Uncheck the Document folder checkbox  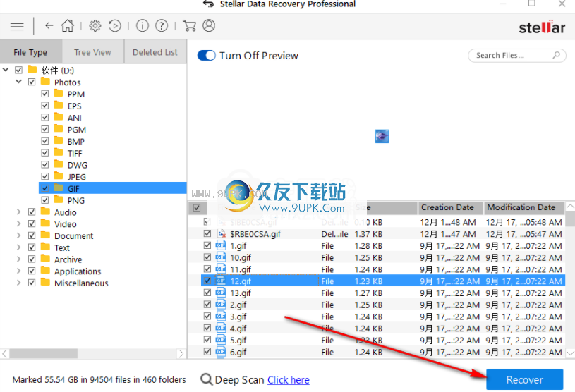click(32, 235)
